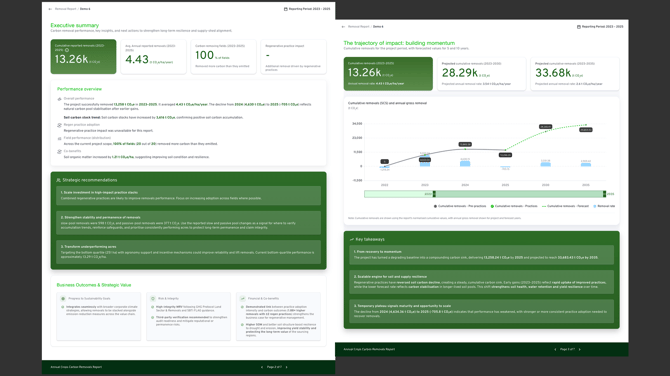
Task: Click Progress to Sustainability Goals icon
Action: click(63, 299)
